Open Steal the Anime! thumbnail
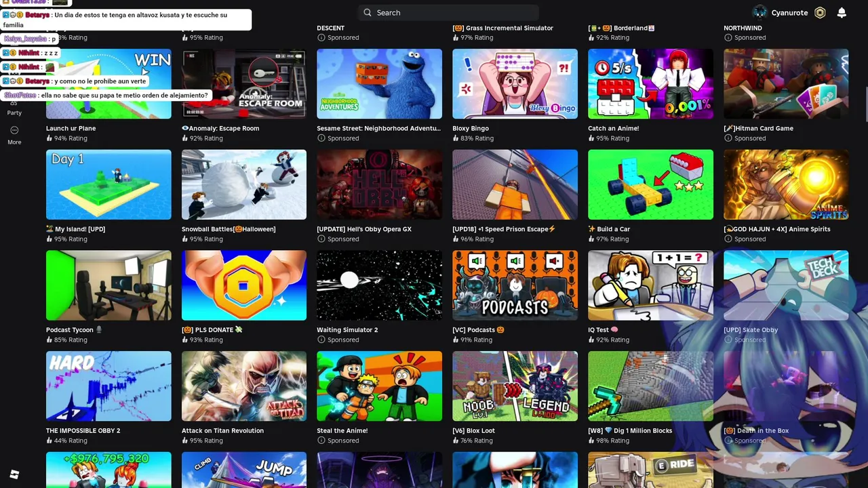This screenshot has width=868, height=488. [379, 386]
